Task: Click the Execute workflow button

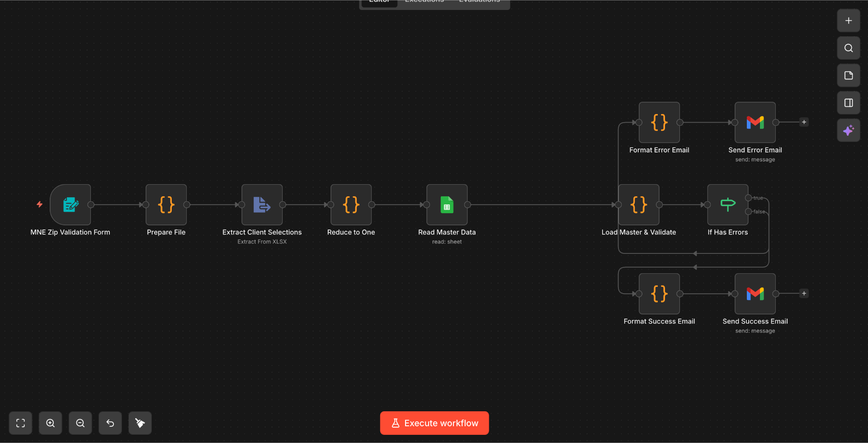Action: coord(434,423)
